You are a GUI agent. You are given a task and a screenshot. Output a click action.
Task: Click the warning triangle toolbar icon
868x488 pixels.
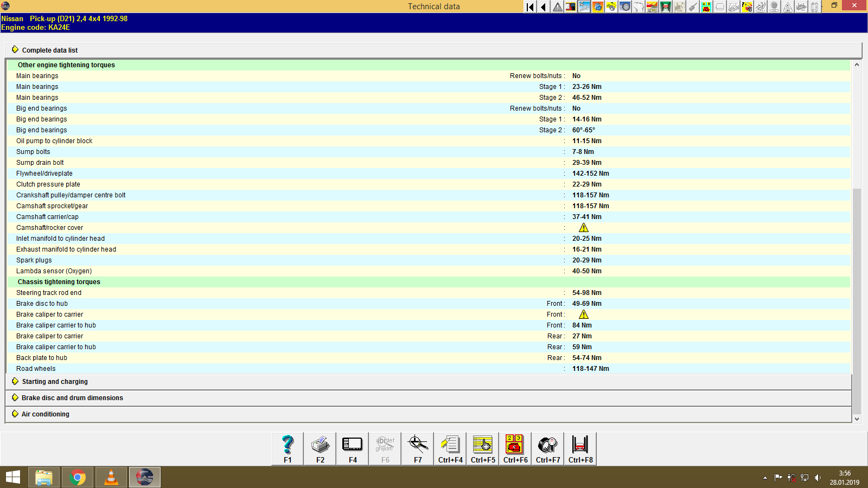coord(557,7)
